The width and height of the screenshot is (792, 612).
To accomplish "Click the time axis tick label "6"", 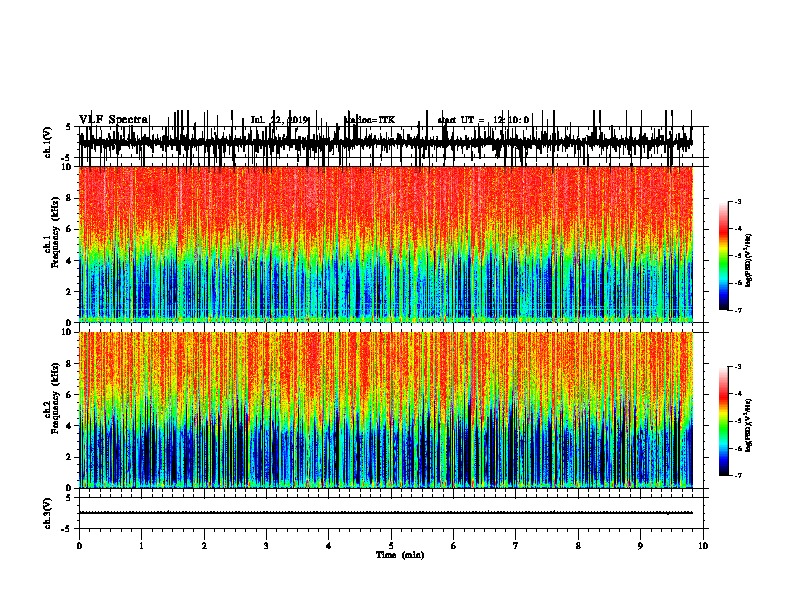I will 454,546.
